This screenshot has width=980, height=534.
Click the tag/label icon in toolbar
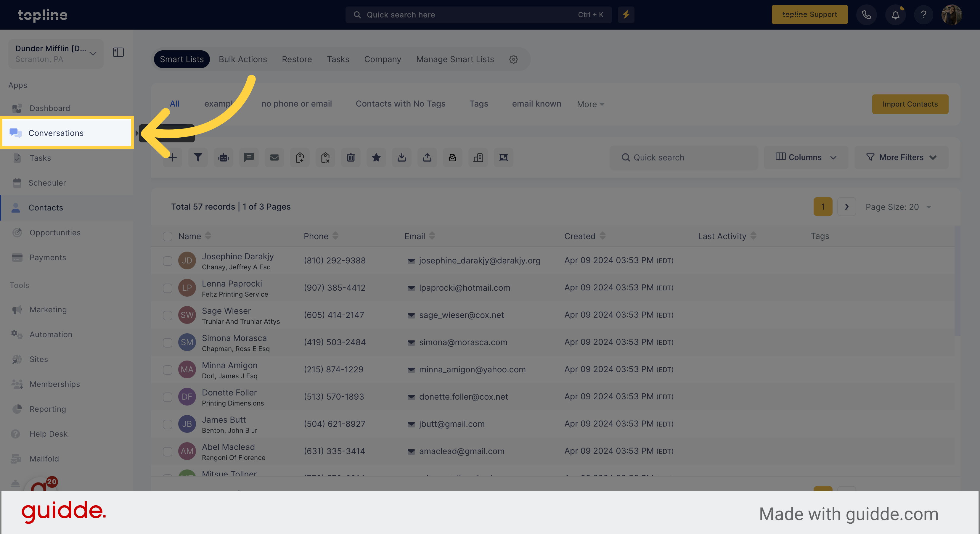pos(299,157)
